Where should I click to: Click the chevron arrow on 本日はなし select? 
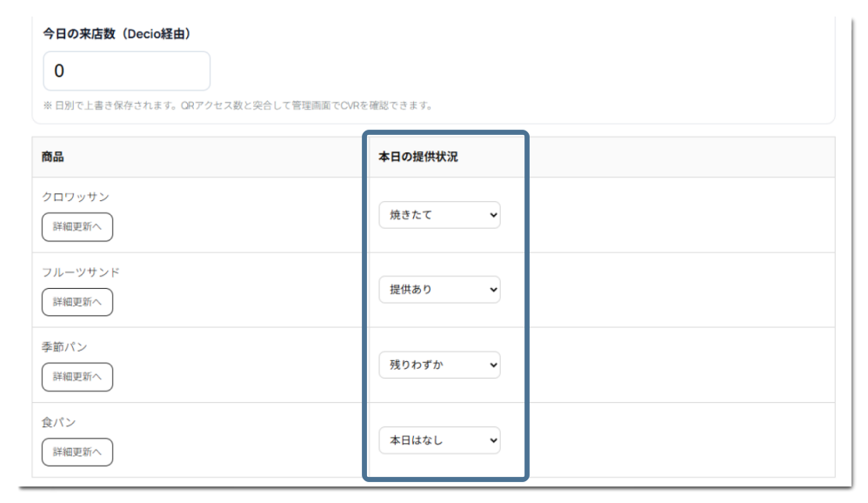(494, 440)
